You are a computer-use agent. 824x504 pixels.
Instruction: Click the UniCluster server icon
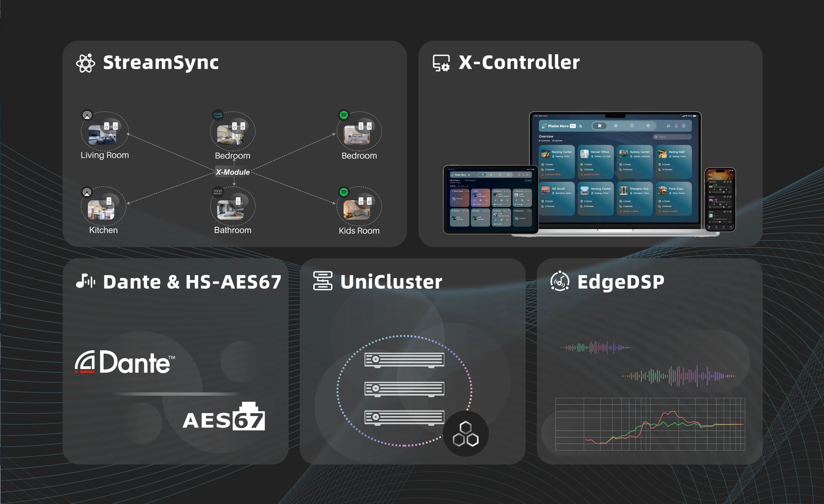(x=323, y=281)
